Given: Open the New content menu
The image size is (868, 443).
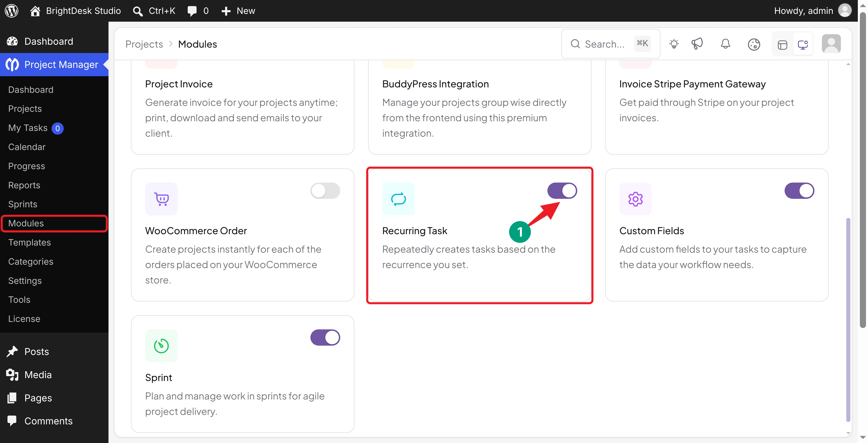Looking at the screenshot, I should [x=238, y=11].
